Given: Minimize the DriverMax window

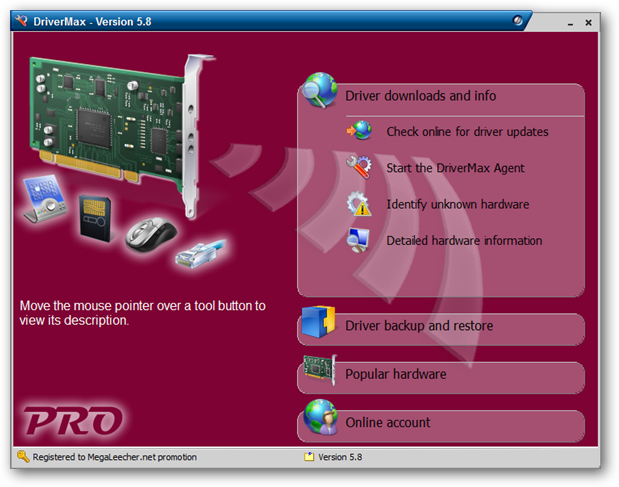Looking at the screenshot, I should [570, 23].
